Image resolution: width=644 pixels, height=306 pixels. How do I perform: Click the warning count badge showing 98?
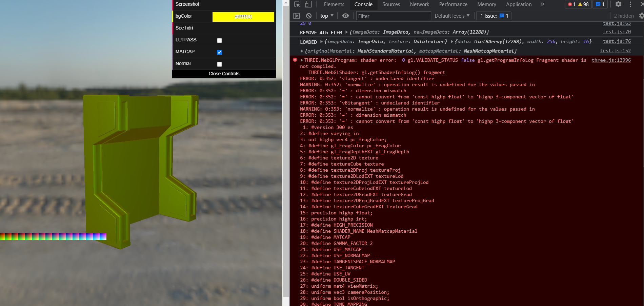pos(584,4)
